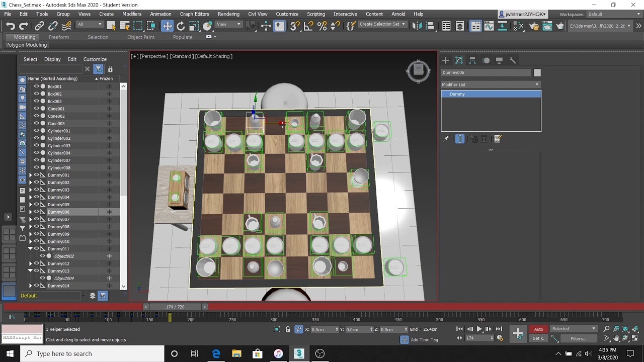Click the object color swatch next to Dummy006
Screen dimensions: 644x362
tap(537, 72)
